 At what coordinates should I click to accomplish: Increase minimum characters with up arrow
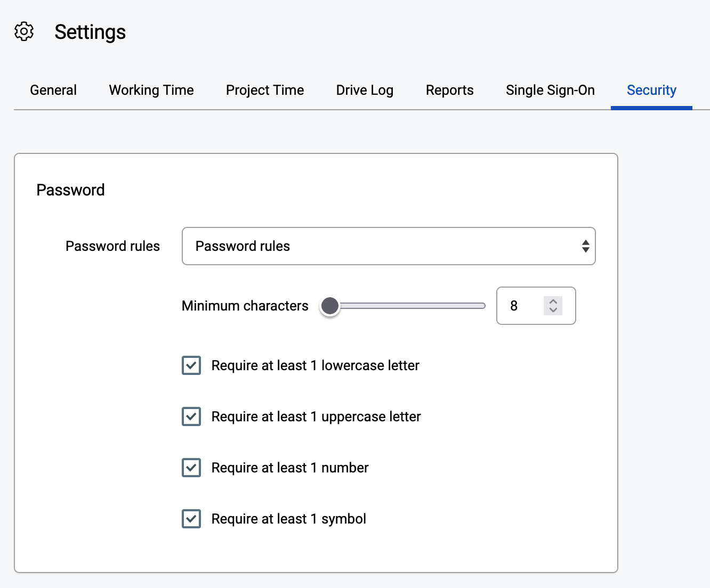click(553, 301)
